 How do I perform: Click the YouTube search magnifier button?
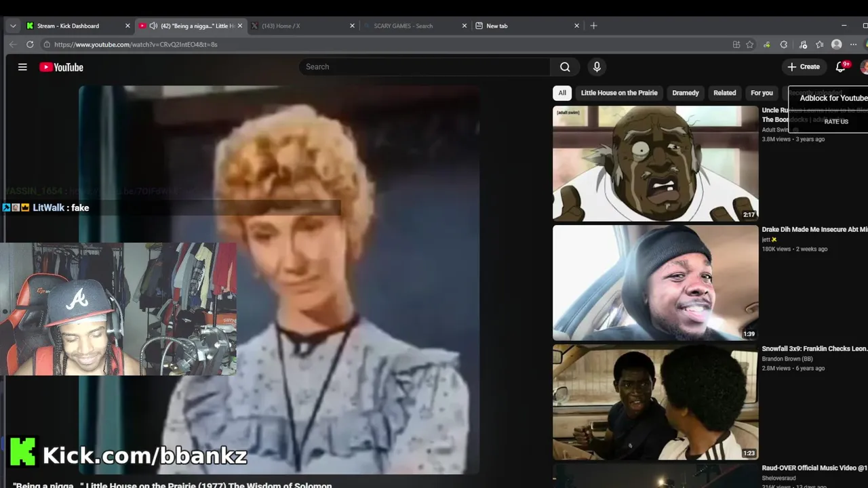565,66
